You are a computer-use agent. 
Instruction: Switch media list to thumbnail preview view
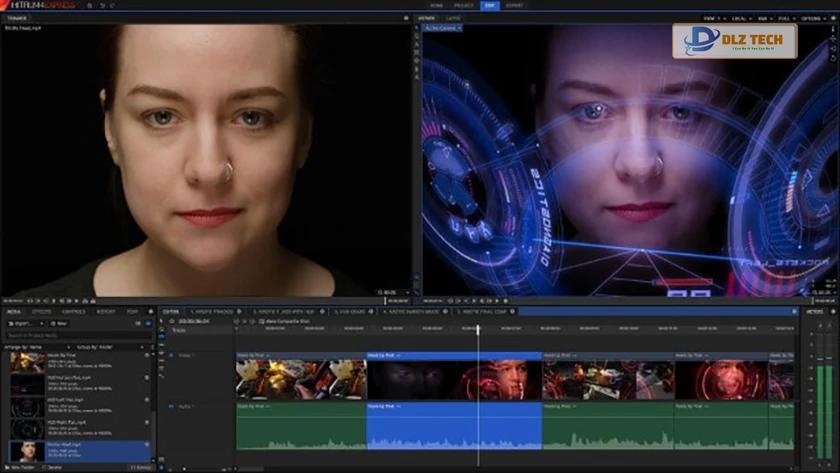point(148,324)
